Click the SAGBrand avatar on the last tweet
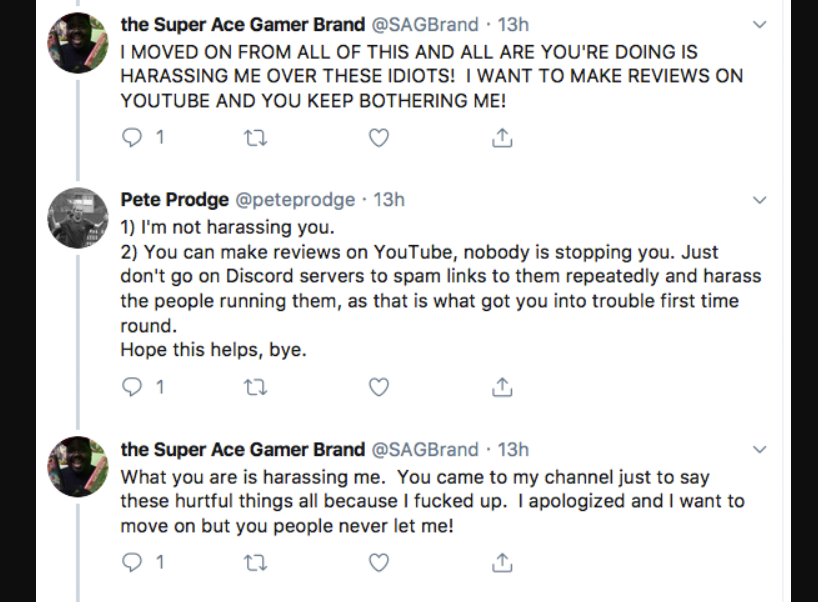The image size is (818, 602). [x=78, y=467]
